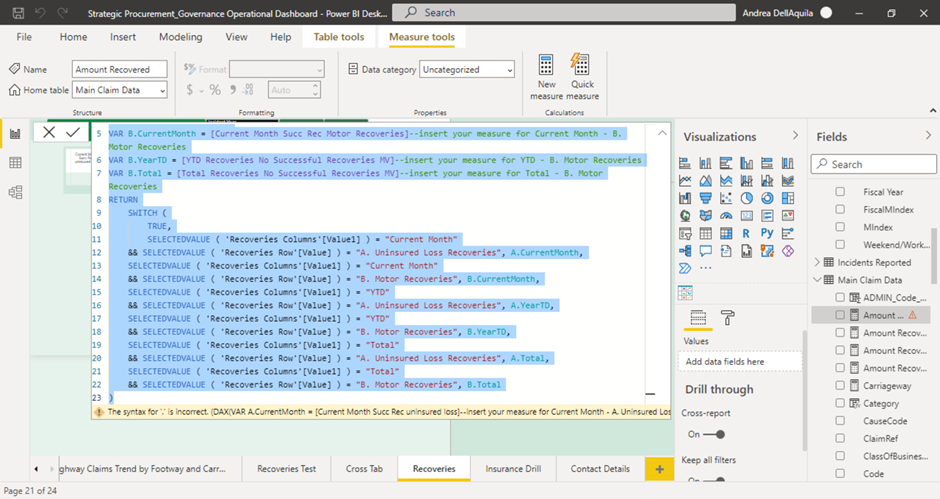Select the Card visual

746,215
